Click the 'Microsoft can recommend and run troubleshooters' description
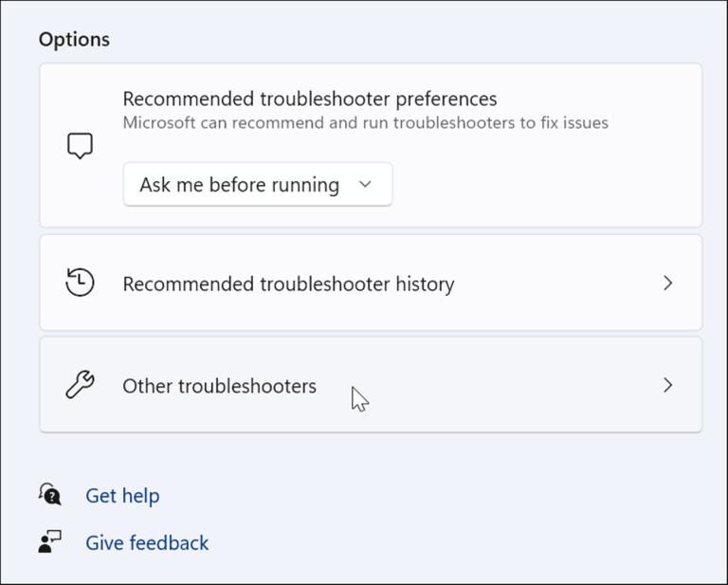The width and height of the screenshot is (728, 585). 365,122
